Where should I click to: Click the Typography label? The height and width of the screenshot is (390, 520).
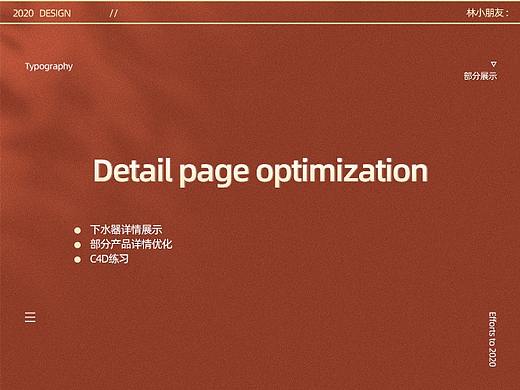click(49, 66)
